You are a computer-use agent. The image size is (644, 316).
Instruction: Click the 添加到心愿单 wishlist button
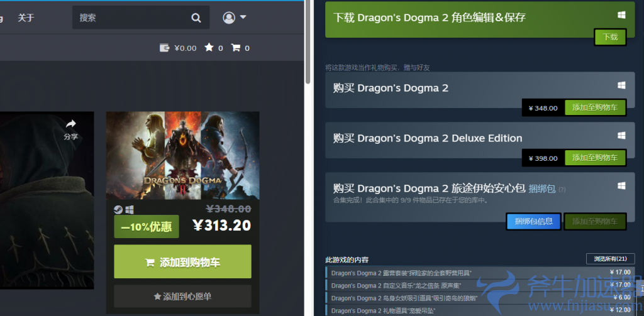click(x=182, y=296)
